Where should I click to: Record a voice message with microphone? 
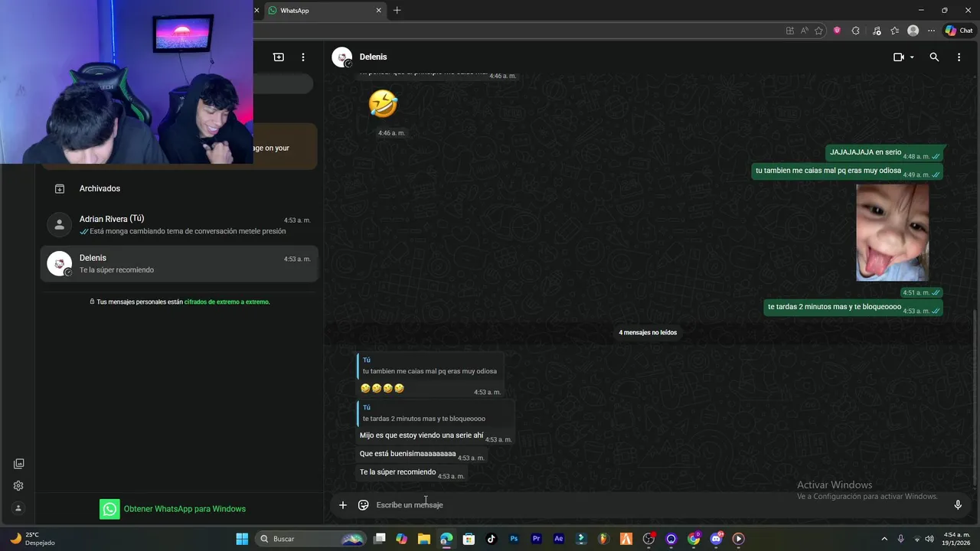pyautogui.click(x=958, y=505)
